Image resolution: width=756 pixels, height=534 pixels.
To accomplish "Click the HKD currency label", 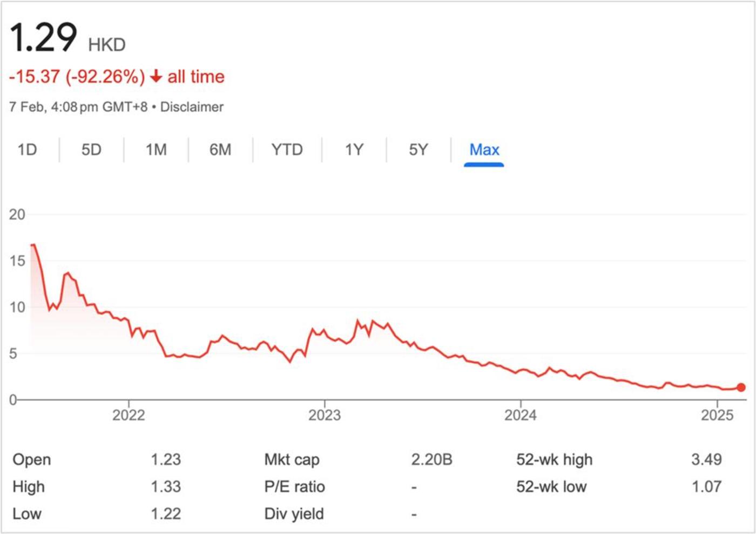I will (107, 45).
